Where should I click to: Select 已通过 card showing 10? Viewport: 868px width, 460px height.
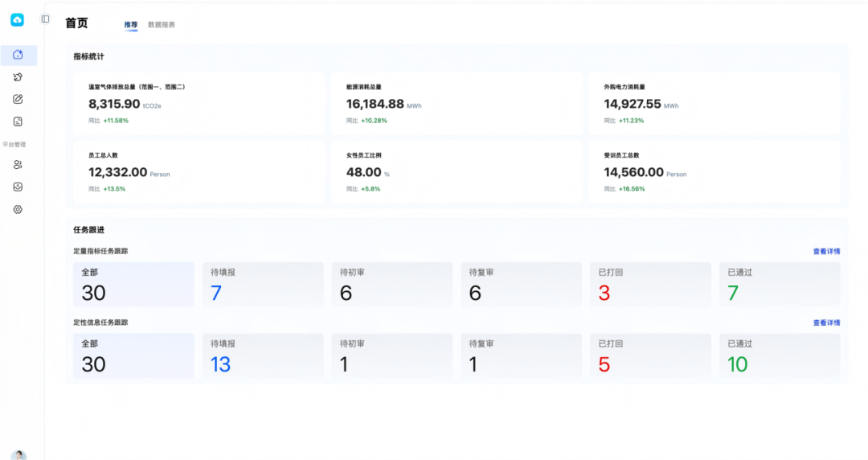coord(779,356)
